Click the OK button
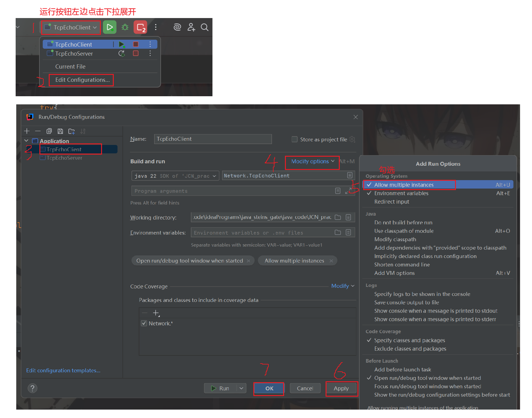 (x=269, y=388)
